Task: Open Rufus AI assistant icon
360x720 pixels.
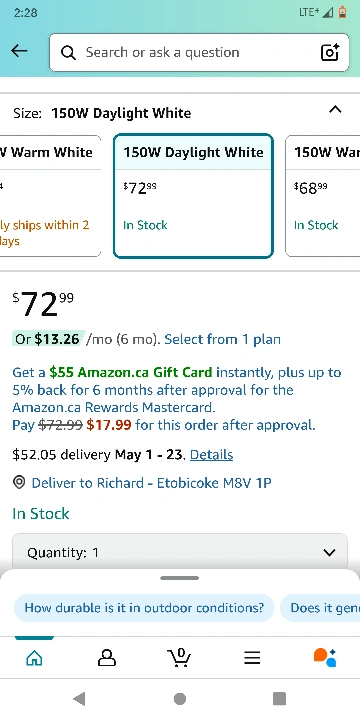Action: pyautogui.click(x=325, y=657)
